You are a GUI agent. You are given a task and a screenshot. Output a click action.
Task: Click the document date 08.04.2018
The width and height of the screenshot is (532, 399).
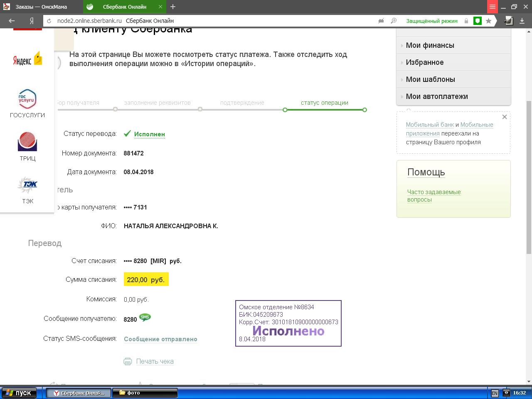tap(138, 172)
